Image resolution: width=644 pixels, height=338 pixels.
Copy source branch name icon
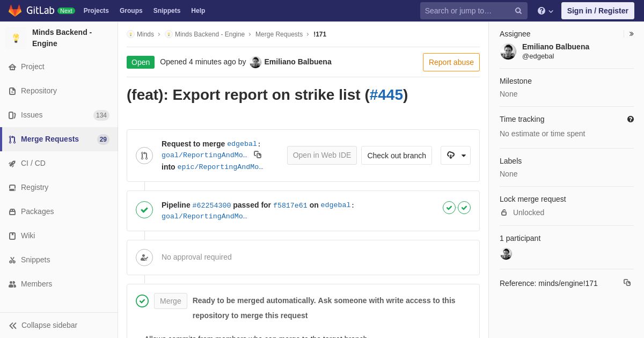(258, 155)
